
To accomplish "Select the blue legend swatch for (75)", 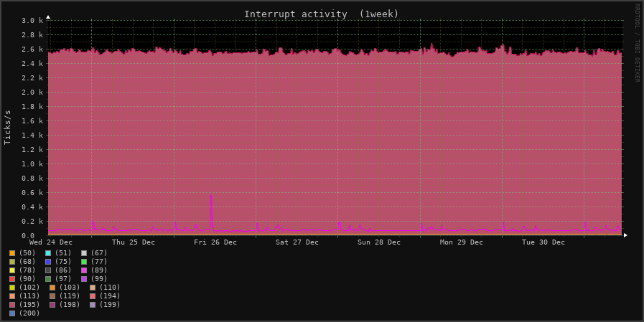I will click(x=48, y=262).
